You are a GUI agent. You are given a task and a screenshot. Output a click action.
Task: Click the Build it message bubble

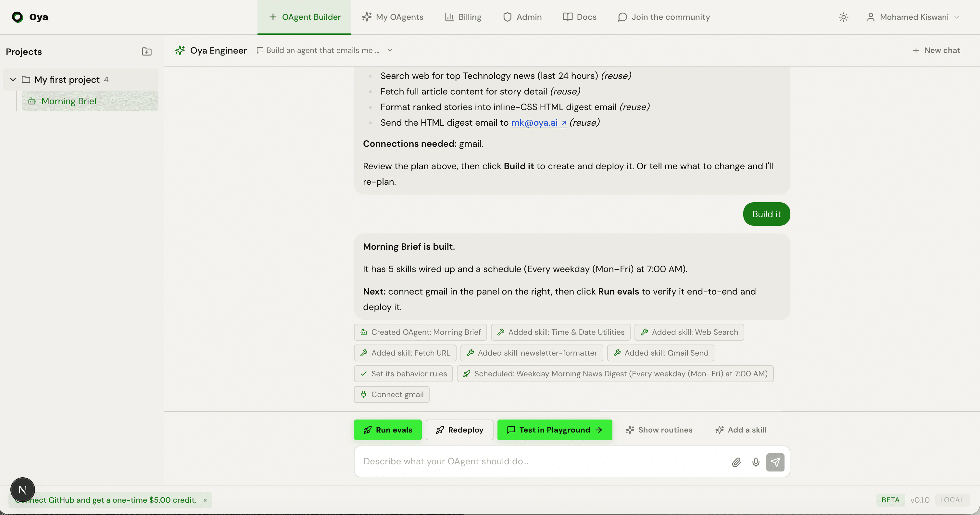pos(766,214)
